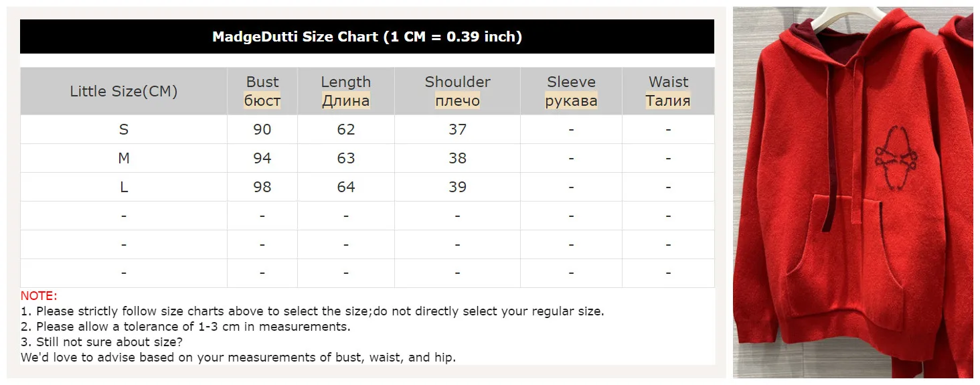Click the MadgeDutti Size Chart title bar
Image resolution: width=980 pixels, height=385 pixels.
[367, 37]
